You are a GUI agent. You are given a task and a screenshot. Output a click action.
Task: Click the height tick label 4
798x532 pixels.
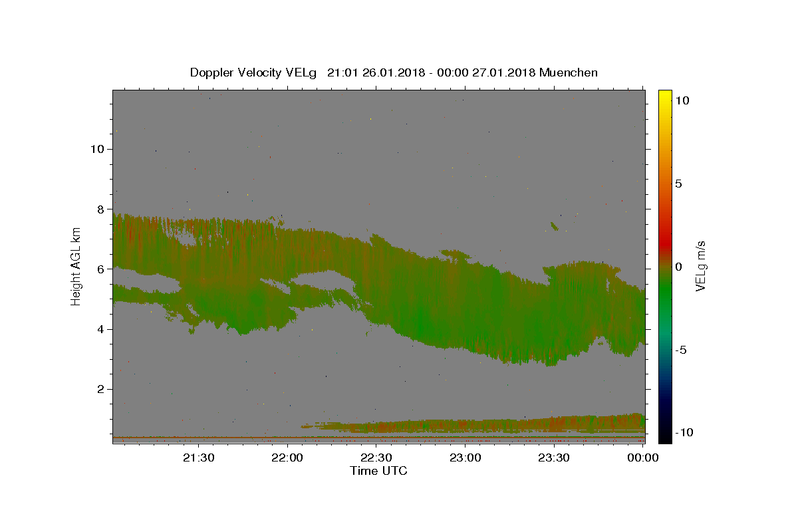(x=100, y=329)
